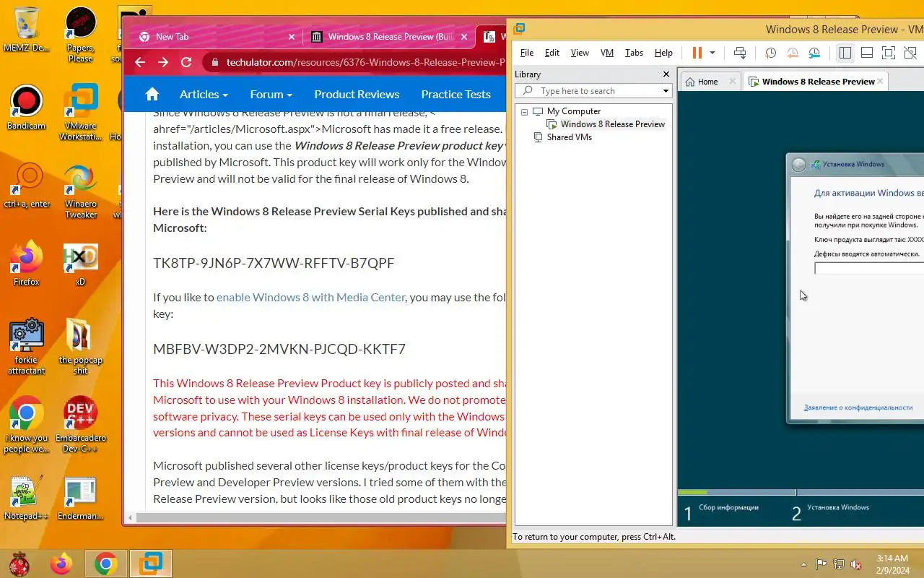Open the xD HxD shortcut
Image resolution: width=924 pixels, height=578 pixels.
[x=80, y=264]
